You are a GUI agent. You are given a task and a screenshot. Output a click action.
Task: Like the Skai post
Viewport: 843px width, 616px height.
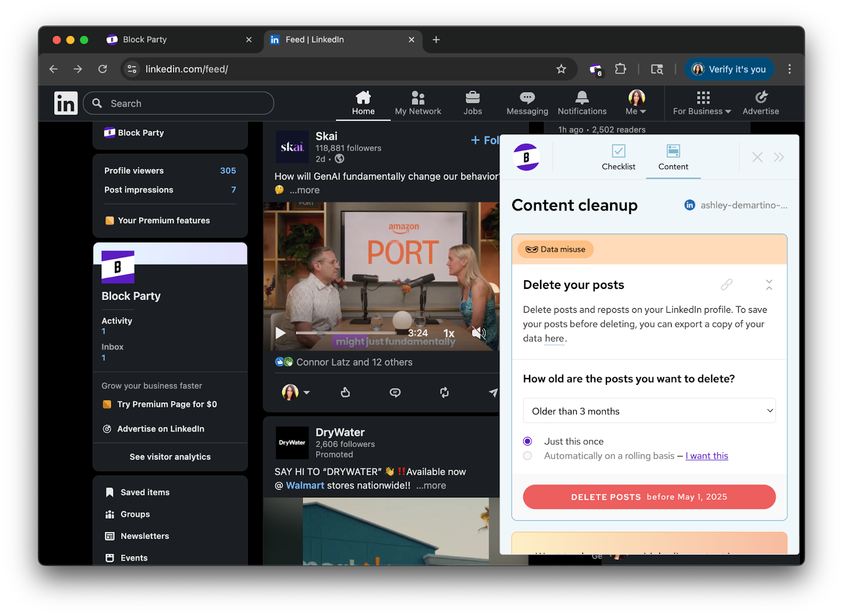click(x=345, y=392)
